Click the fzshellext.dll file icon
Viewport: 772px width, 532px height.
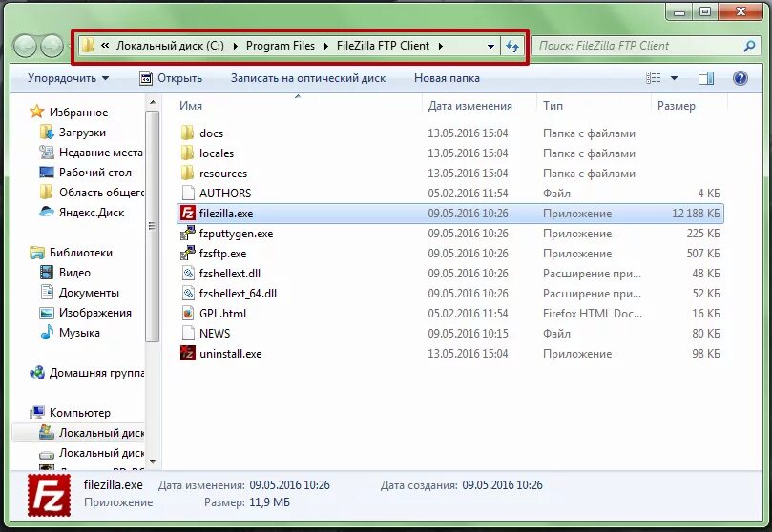[x=188, y=274]
